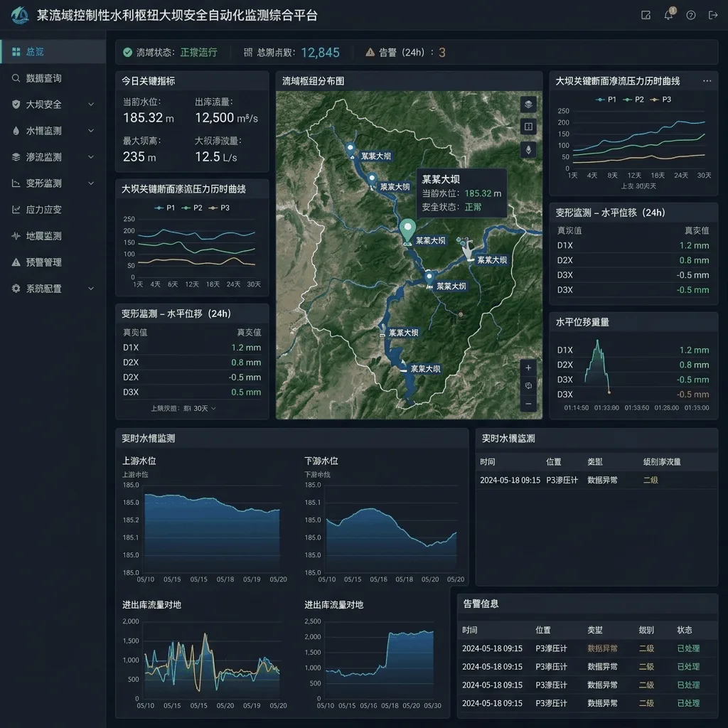The height and width of the screenshot is (728, 728).
Task: Click the 级别渗流量 column header
Action: [662, 462]
